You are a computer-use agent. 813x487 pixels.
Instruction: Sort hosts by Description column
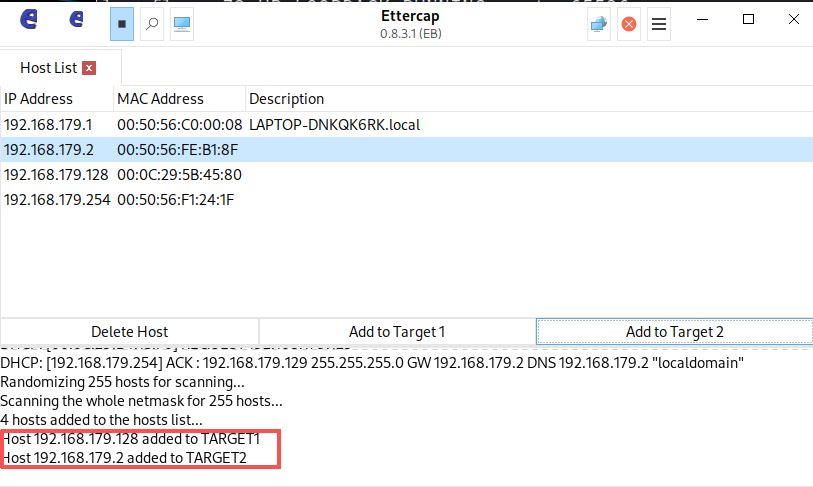(529, 99)
